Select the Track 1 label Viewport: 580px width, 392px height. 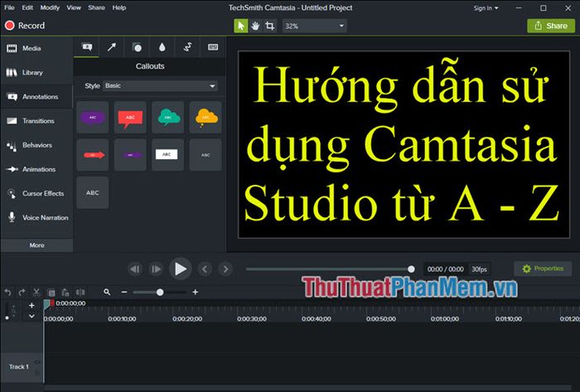pos(19,367)
